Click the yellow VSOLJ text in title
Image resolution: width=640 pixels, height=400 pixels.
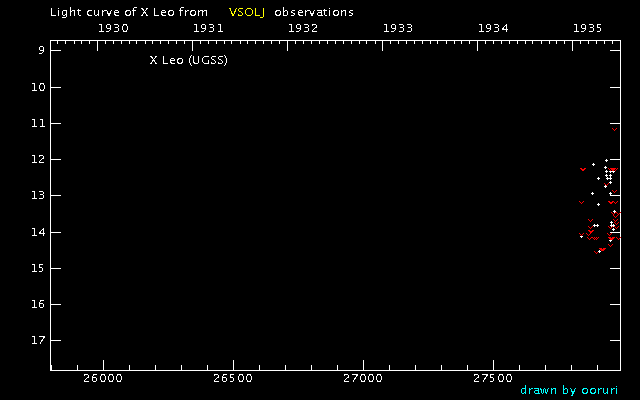pos(243,13)
